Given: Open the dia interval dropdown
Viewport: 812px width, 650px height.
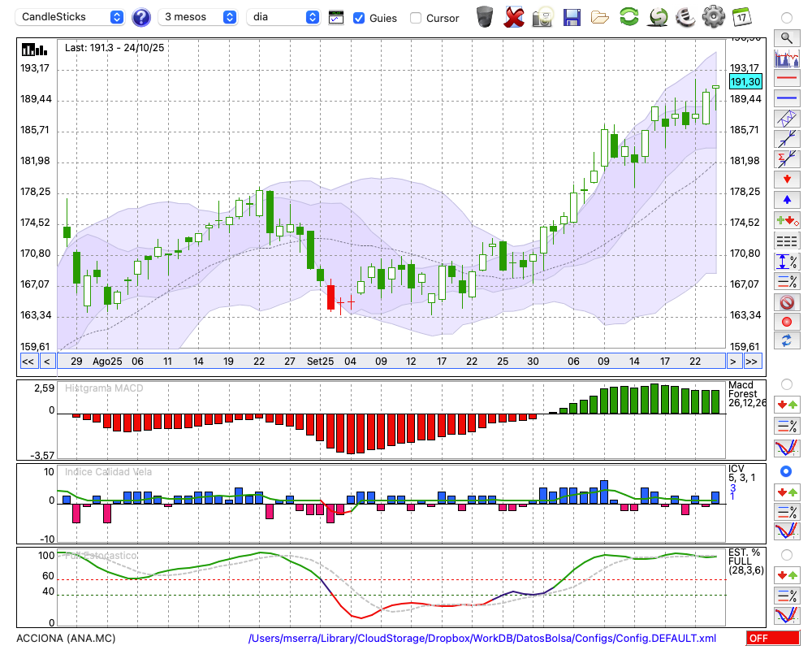Looking at the screenshot, I should point(283,17).
